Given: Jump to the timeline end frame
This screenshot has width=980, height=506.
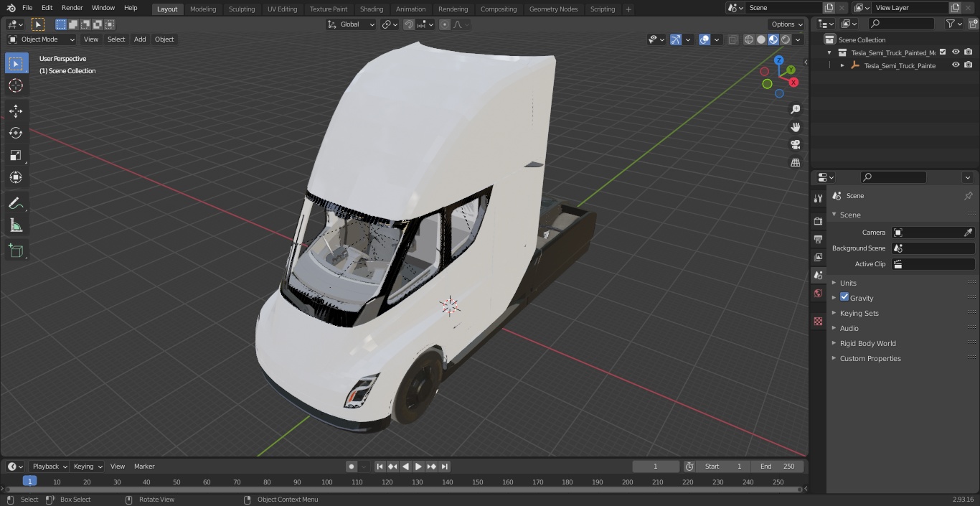Looking at the screenshot, I should tap(445, 467).
